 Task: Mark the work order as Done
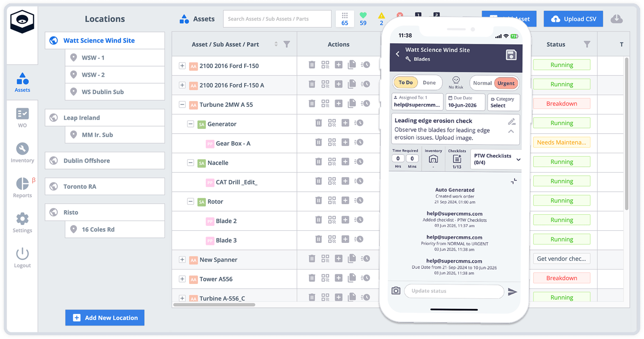point(429,83)
